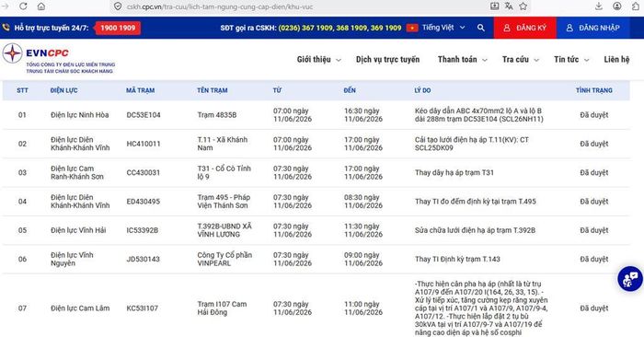Image resolution: width=644 pixels, height=337 pixels.
Task: Click the extensions icon at the browser edge
Action: tap(636, 6)
